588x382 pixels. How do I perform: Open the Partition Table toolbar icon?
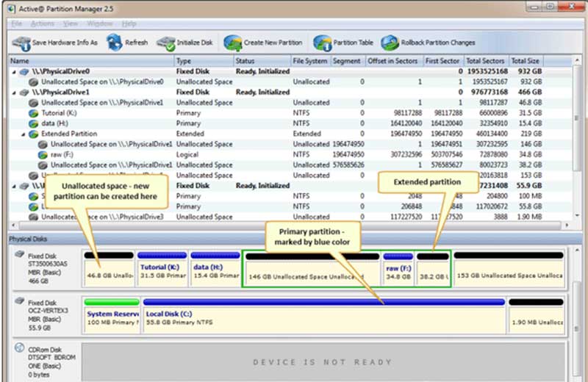(x=322, y=43)
